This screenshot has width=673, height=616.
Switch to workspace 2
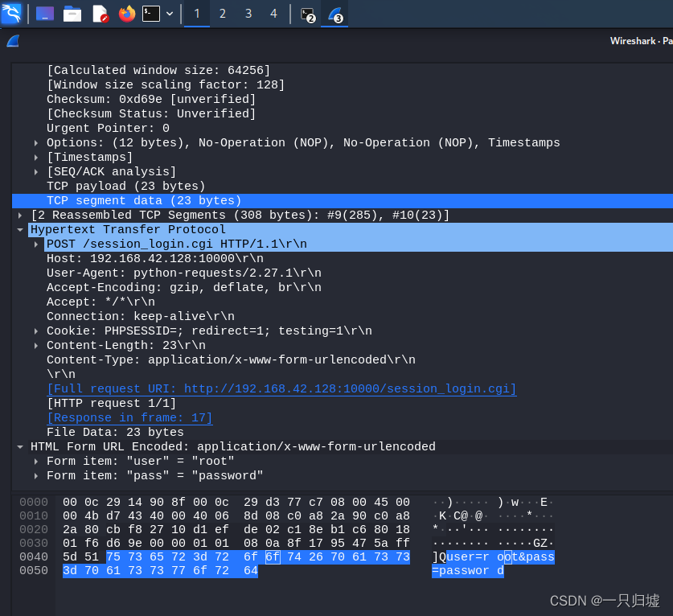[223, 14]
